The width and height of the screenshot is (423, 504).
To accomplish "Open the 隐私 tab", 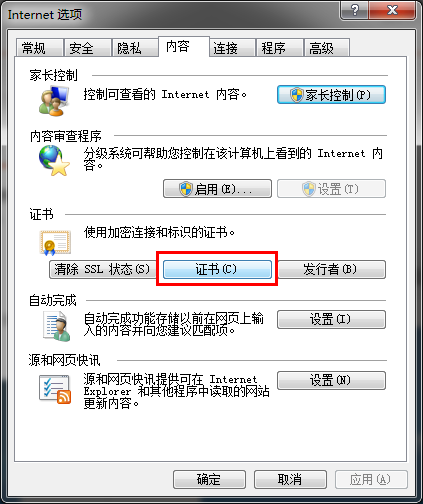I will point(135,48).
